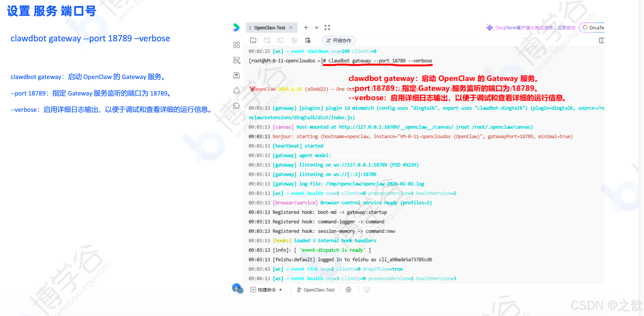Screen dimensions: 644x316
Task: Expand the 快捷命令 quick commands arrow
Action: click(280, 290)
